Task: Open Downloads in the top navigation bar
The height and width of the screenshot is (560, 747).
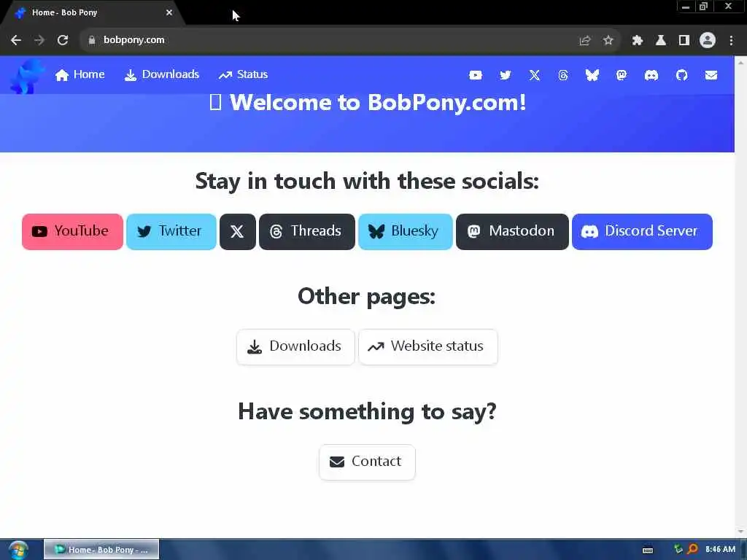Action: [161, 75]
